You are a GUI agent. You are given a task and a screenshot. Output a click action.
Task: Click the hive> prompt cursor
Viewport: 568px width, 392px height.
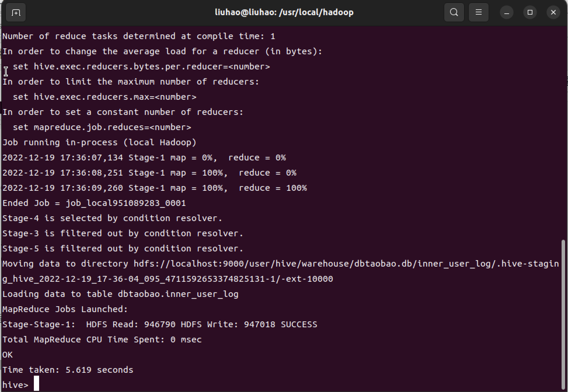36,383
